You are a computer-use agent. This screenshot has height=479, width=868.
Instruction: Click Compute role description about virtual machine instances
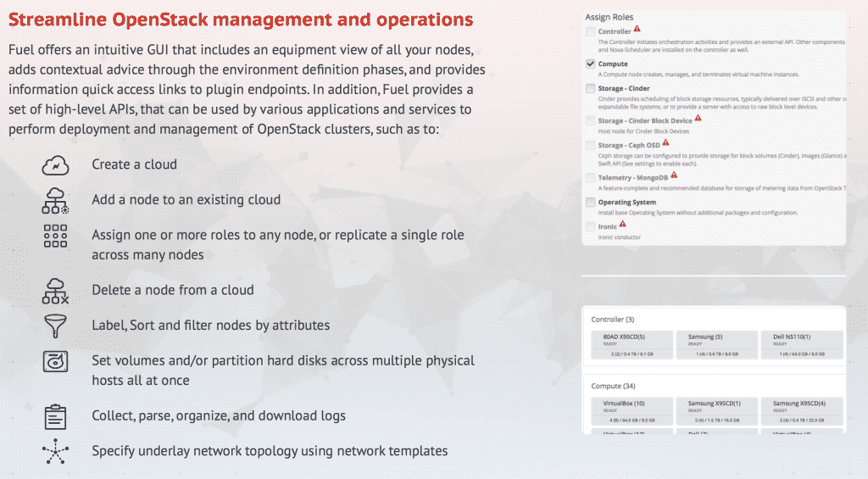click(x=698, y=75)
